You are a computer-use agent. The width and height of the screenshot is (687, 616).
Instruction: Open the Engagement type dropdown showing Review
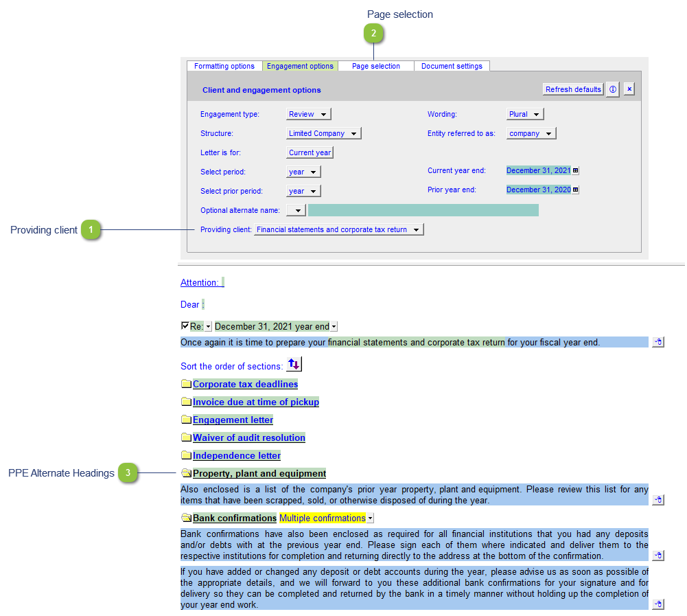pyautogui.click(x=308, y=114)
